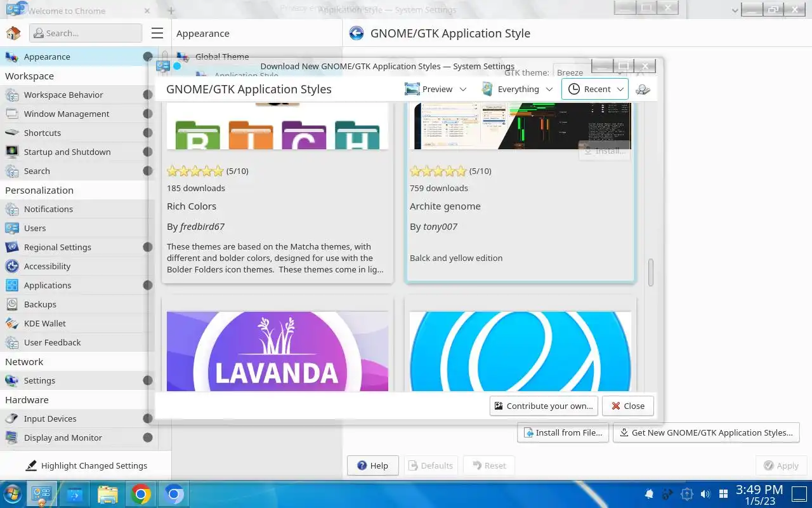Click the Appearance sidebar icon
812x508 pixels.
11,57
